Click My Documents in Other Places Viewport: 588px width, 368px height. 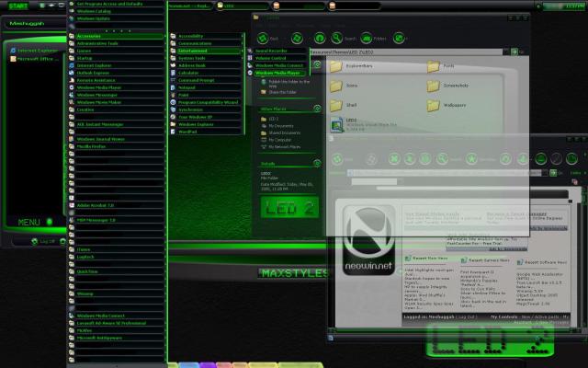277,126
